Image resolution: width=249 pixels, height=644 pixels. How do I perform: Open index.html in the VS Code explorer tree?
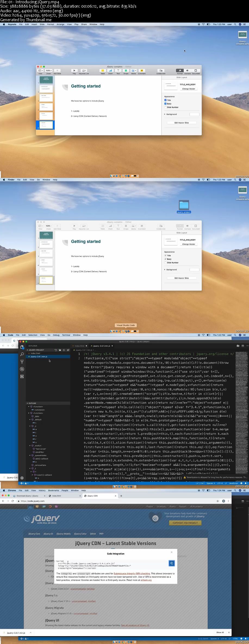35,353
